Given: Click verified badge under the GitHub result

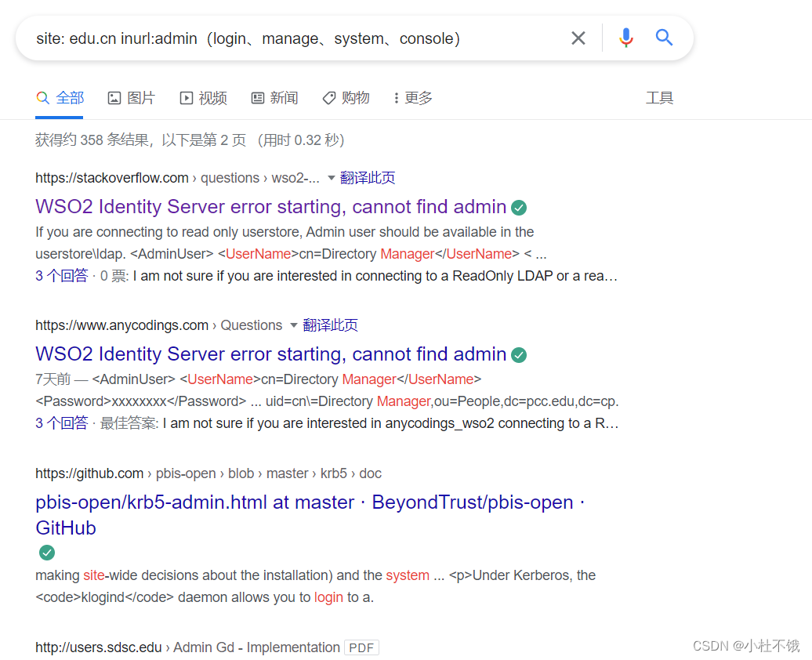Looking at the screenshot, I should pyautogui.click(x=46, y=553).
